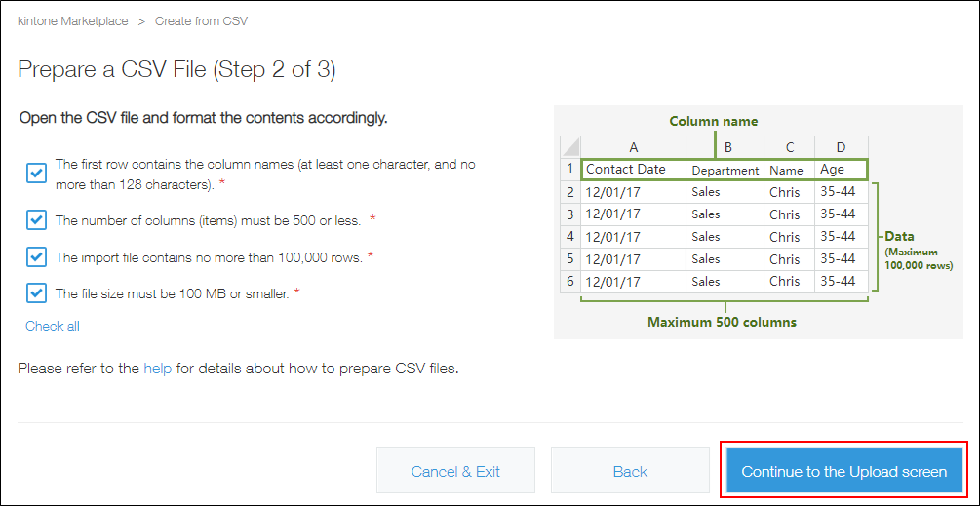Click the Data maximum rows label
980x506 pixels.
pos(916,251)
